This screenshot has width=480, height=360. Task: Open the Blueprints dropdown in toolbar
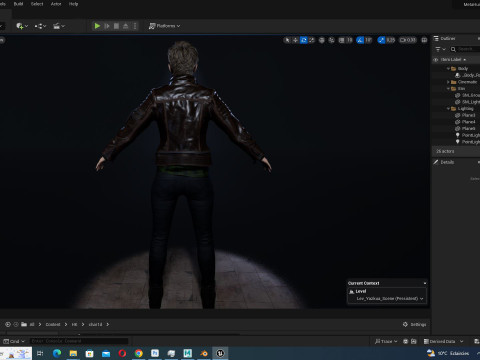tap(40, 26)
